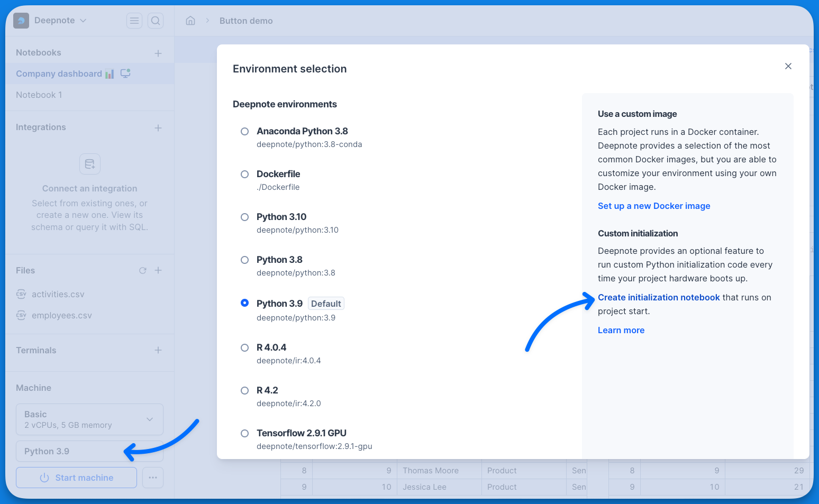Viewport: 819px width, 504px height.
Task: Choose the R 4.0.4 environment
Action: coord(244,347)
